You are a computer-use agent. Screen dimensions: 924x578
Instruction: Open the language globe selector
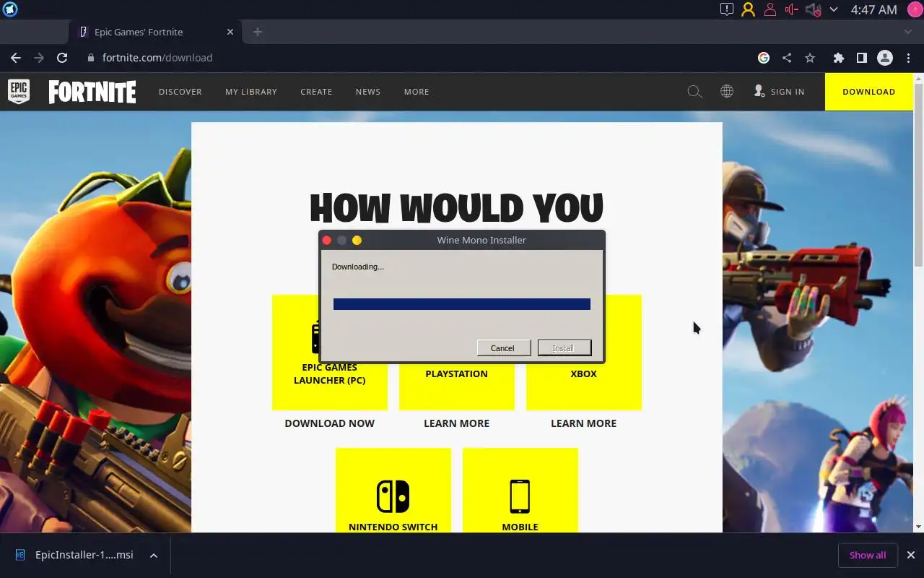pos(727,92)
